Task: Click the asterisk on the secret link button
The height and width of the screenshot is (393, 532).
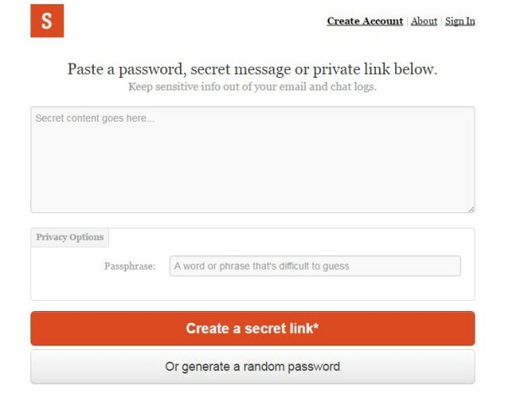Action: coord(316,327)
